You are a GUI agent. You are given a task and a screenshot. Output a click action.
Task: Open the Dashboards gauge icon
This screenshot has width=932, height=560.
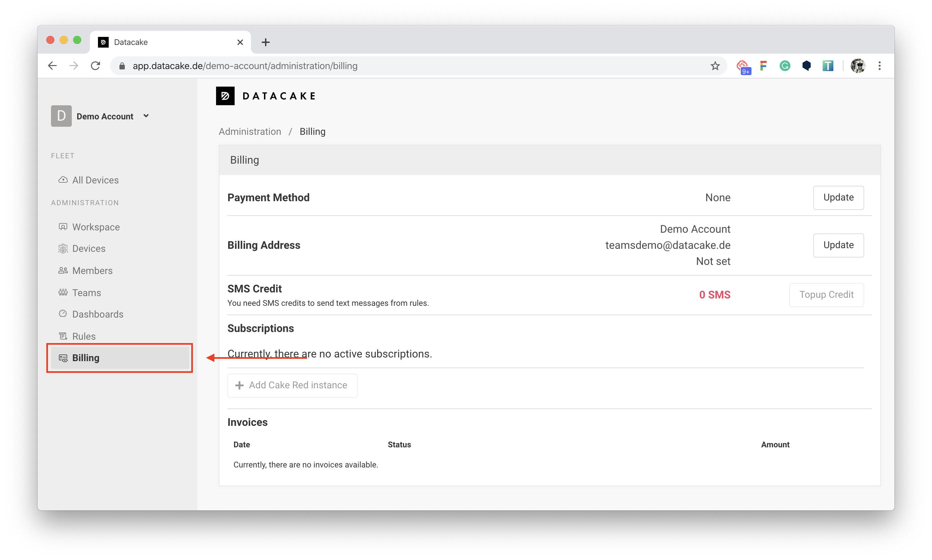[63, 314]
